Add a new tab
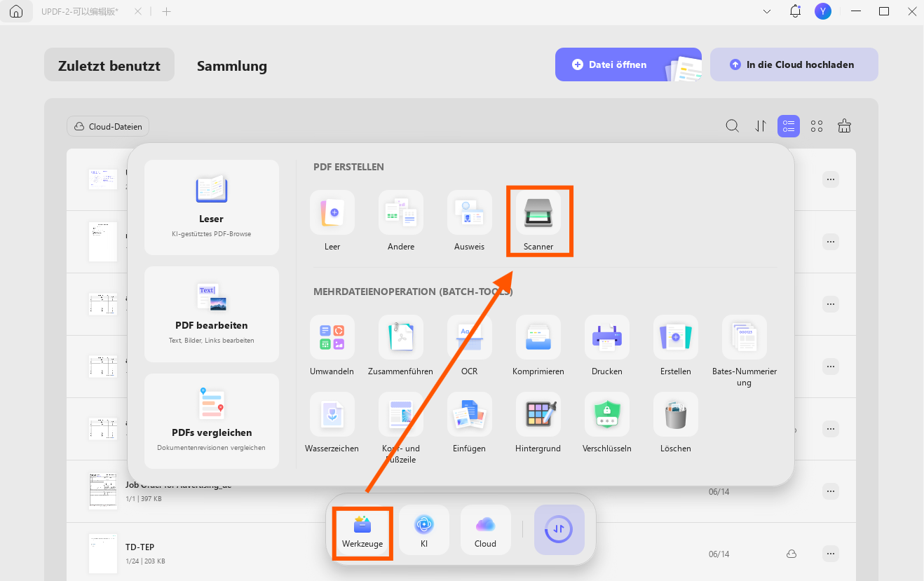Viewport: 924px width, 581px height. click(166, 12)
